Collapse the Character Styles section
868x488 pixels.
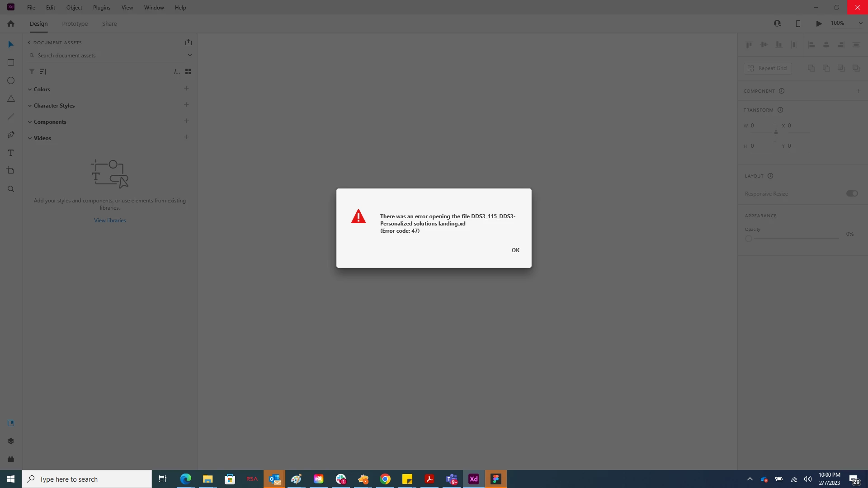click(x=30, y=106)
